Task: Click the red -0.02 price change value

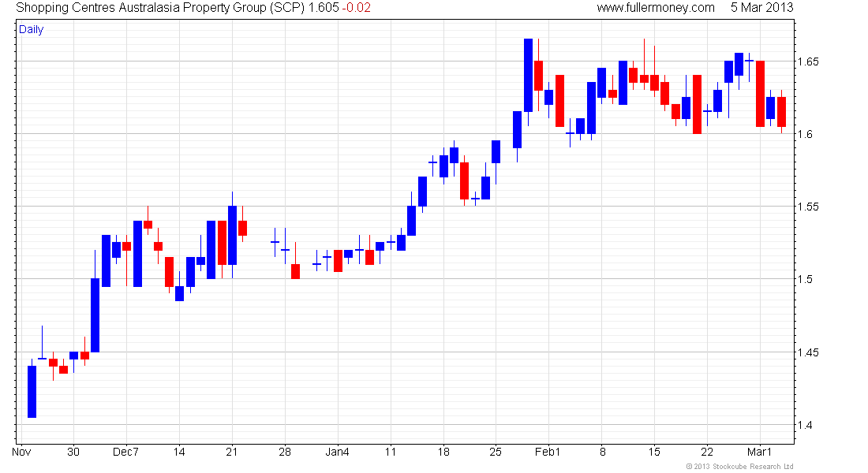Action: pos(356,8)
